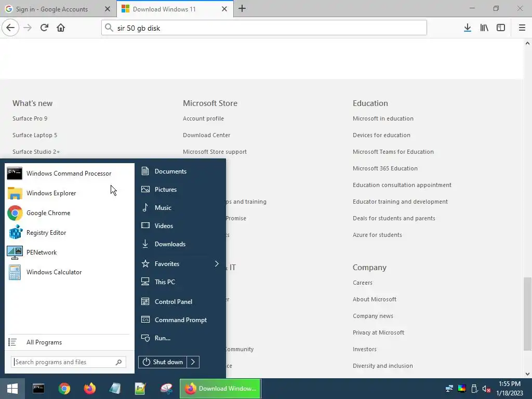The image size is (532, 399).
Task: Open the green chart taskbar icon
Action: click(x=140, y=389)
